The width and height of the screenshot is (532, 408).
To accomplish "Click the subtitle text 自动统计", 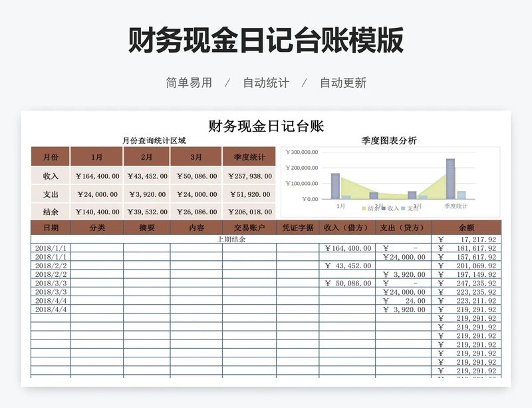I will 266,83.
